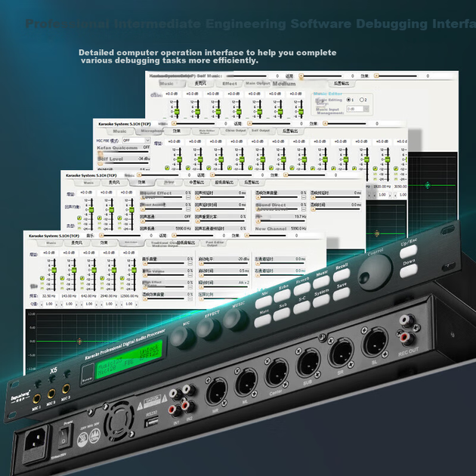Click the green LCD display on the X5
The height and width of the screenshot is (476, 476).
point(128,359)
